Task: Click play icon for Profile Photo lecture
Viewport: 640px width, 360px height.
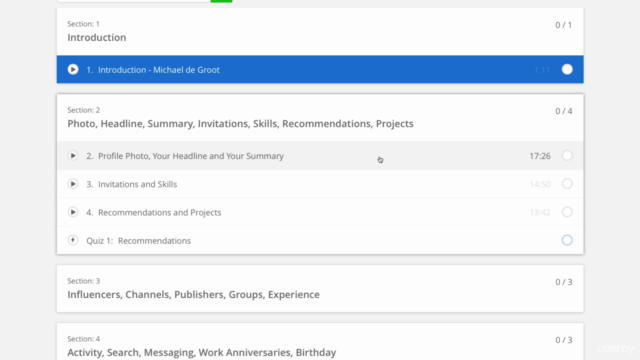Action: (x=73, y=156)
